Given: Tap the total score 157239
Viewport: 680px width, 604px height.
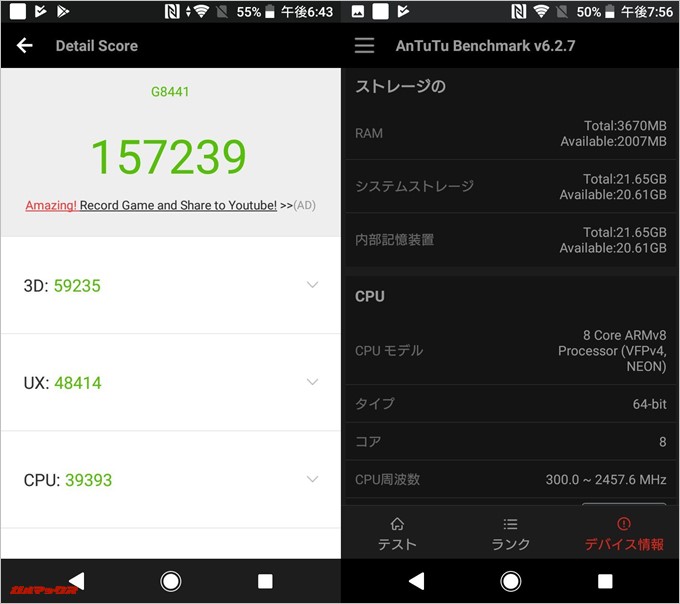Looking at the screenshot, I should click(169, 157).
